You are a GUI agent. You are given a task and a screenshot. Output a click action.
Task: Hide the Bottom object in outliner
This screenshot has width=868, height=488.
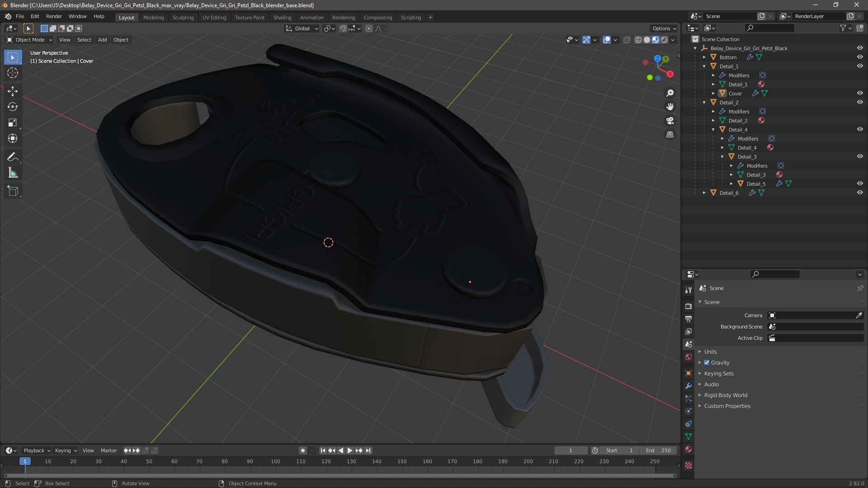(860, 57)
